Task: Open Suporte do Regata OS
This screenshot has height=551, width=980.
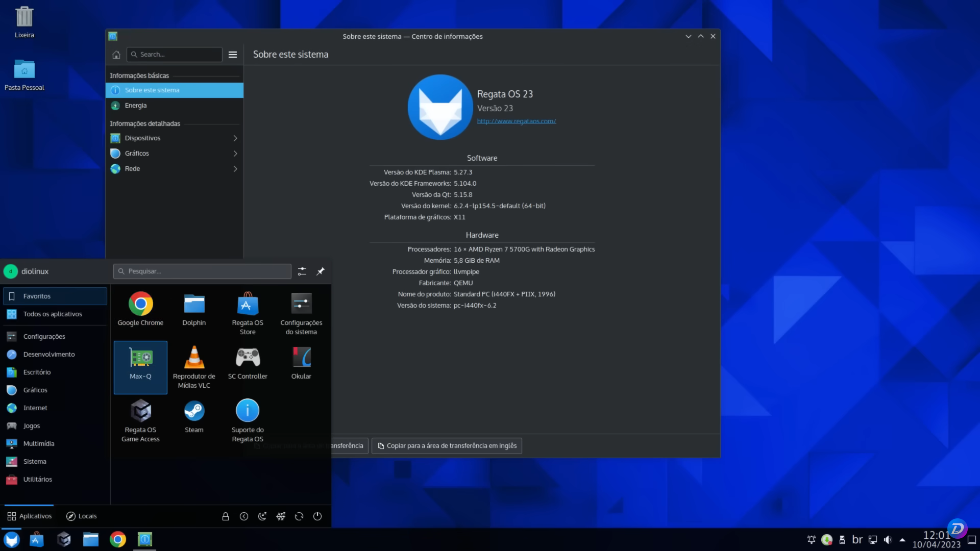Action: 247,418
